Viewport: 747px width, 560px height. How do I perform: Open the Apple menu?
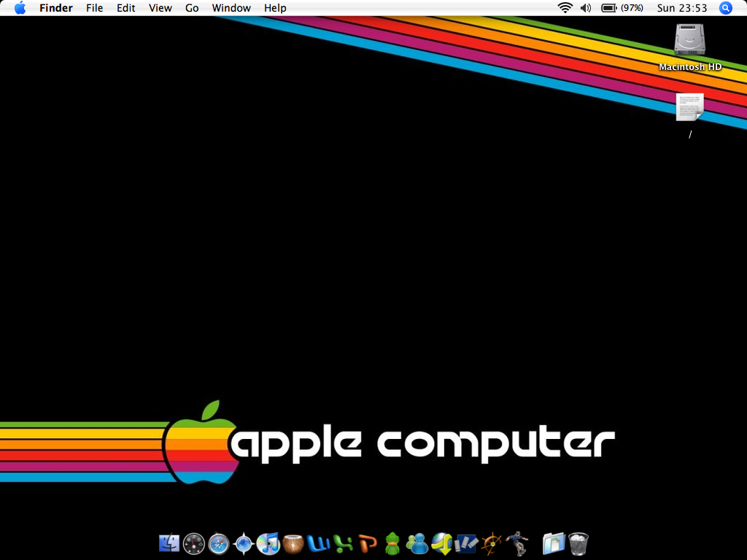[20, 8]
